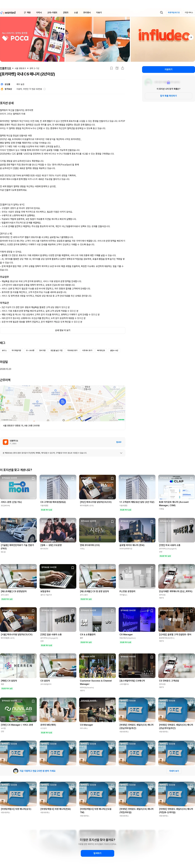Open the 채용 menu with hamburger icon
Screen dimensions: 195x868
pyautogui.click(x=27, y=12)
